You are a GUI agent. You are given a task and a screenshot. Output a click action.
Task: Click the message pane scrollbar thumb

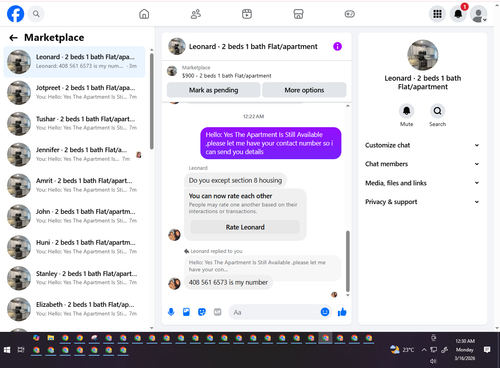(348, 261)
